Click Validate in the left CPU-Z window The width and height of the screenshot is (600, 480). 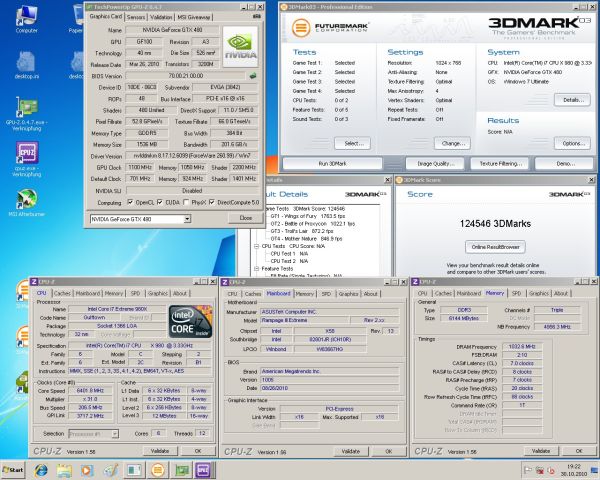(x=160, y=451)
